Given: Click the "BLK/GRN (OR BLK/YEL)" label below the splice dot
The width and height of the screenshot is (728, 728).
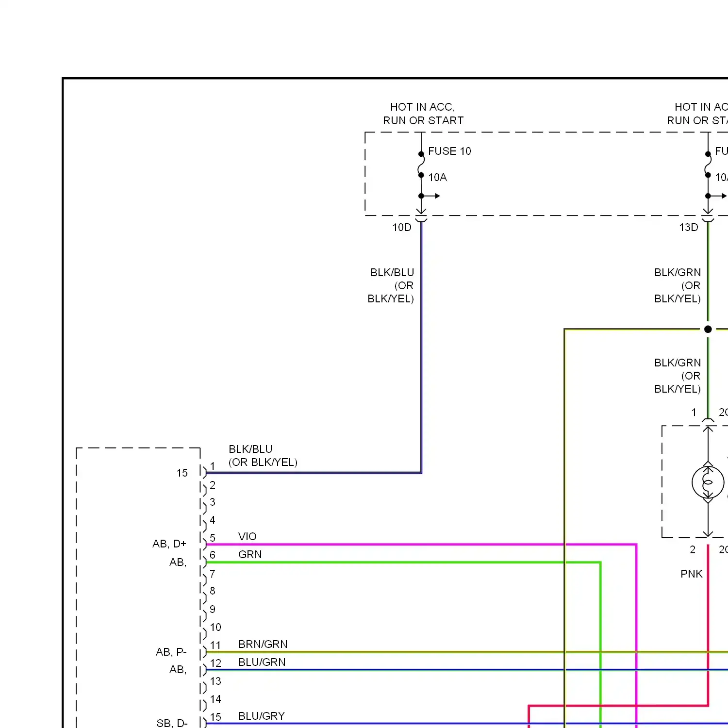Looking at the screenshot, I should click(678, 376).
